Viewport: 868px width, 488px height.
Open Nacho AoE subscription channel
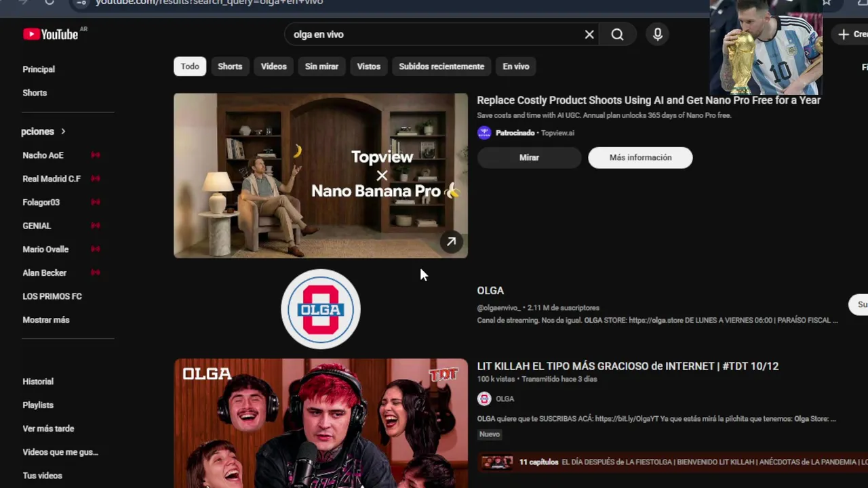pyautogui.click(x=43, y=155)
